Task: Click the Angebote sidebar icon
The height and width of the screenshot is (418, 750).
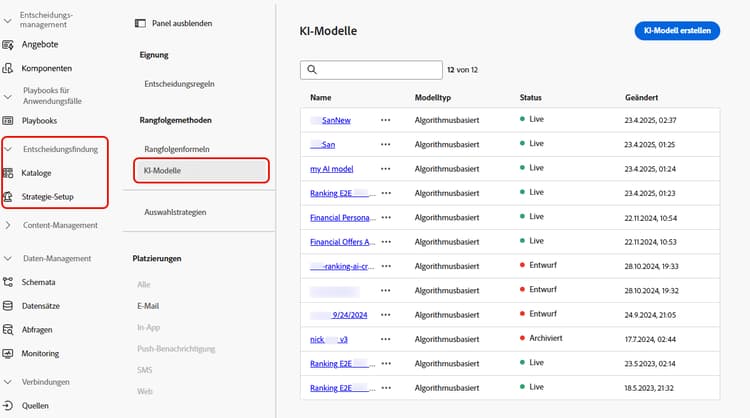Action: (9, 44)
